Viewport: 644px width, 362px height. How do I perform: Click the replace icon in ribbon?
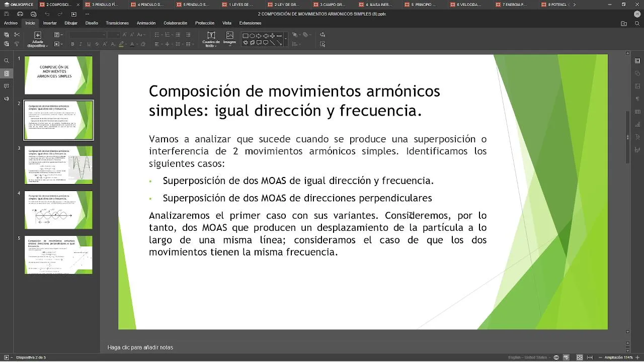(x=323, y=35)
